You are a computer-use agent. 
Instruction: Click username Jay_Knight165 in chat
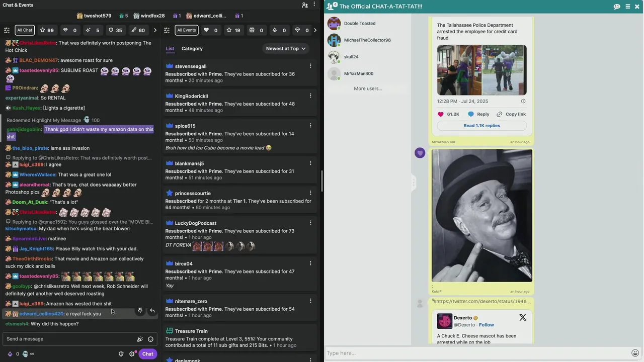(36, 248)
